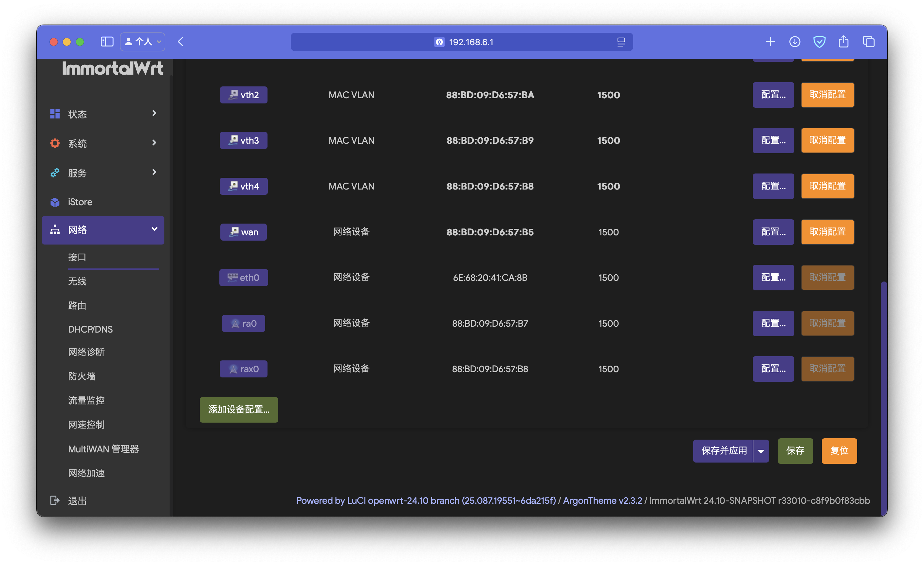Viewport: 924px width, 565px height.
Task: Click the 添加设备配置 button
Action: click(239, 410)
